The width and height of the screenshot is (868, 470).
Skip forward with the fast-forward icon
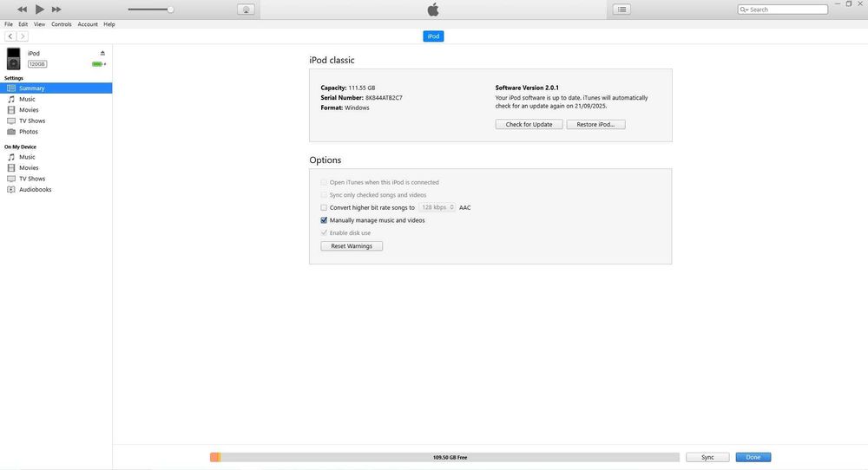(56, 10)
